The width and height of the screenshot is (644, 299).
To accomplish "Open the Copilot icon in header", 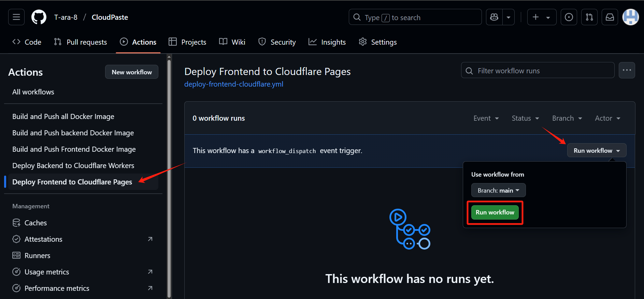I will pos(494,17).
